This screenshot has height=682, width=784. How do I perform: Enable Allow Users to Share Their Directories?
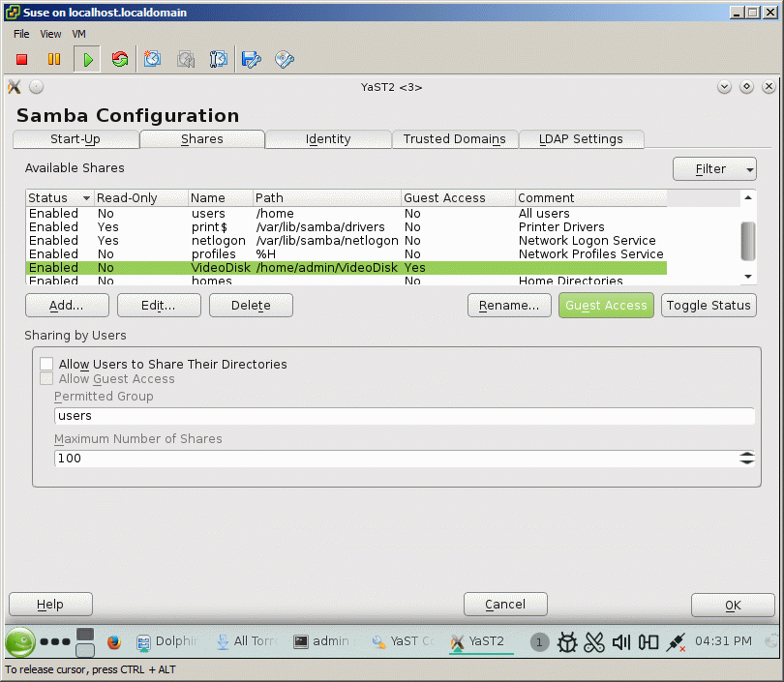point(46,364)
